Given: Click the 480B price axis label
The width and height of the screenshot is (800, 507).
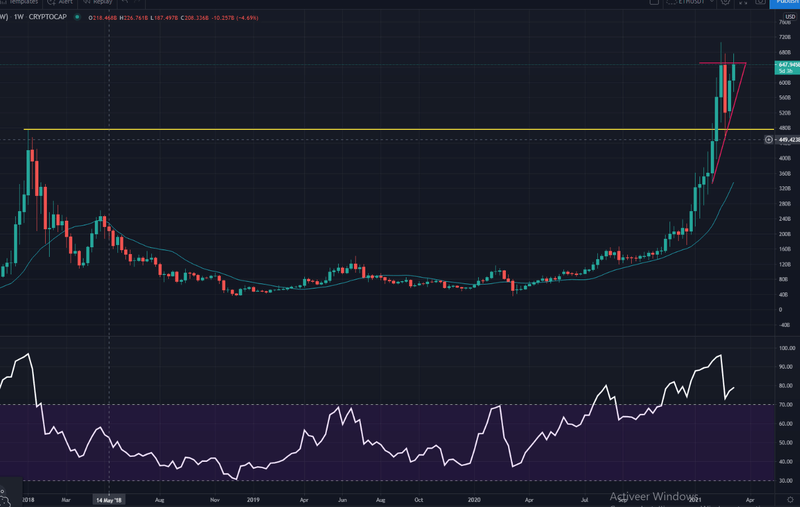Looking at the screenshot, I should pos(784,129).
